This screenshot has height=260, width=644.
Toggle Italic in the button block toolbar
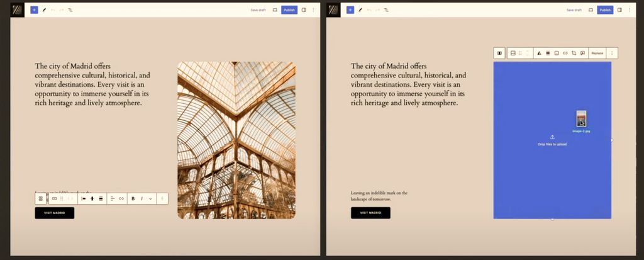pyautogui.click(x=142, y=198)
